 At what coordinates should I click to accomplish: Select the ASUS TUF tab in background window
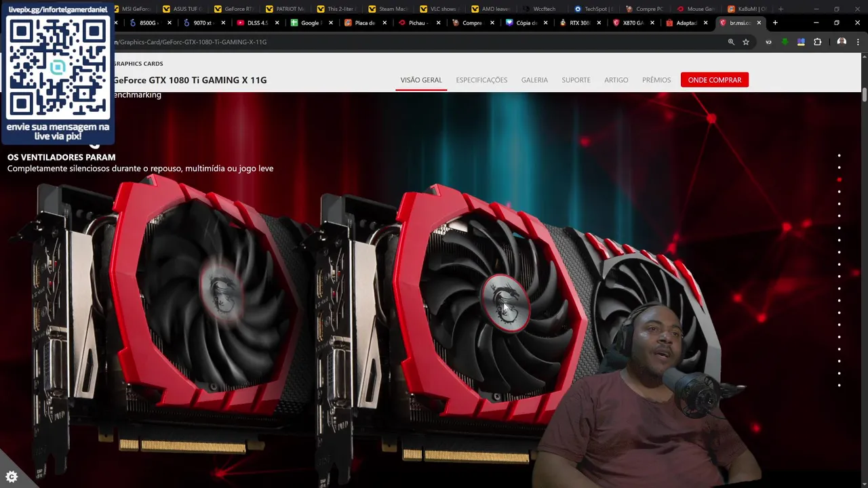(186, 9)
